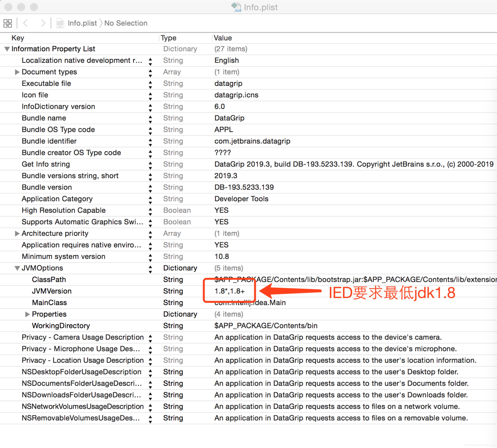Select the MainClass key row
497x448 pixels.
click(49, 303)
